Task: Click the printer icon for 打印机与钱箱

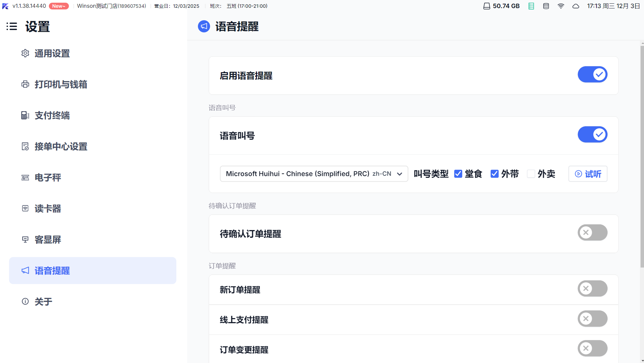Action: pos(25,84)
